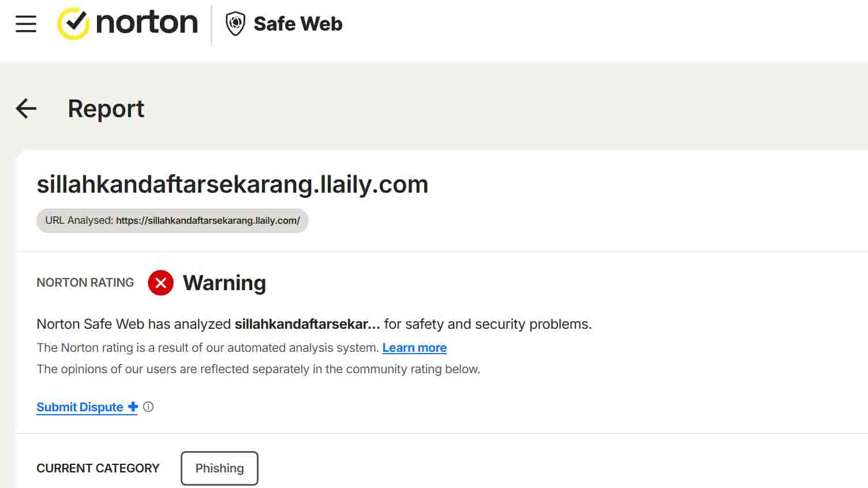Click the CURRENT CATEGORY label

click(x=98, y=468)
